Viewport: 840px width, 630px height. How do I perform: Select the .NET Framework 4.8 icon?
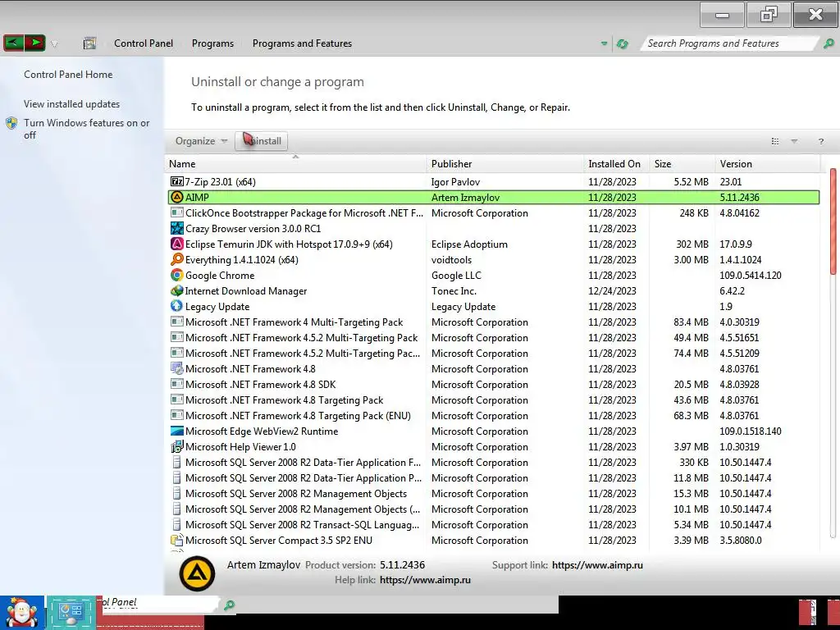pyautogui.click(x=177, y=368)
